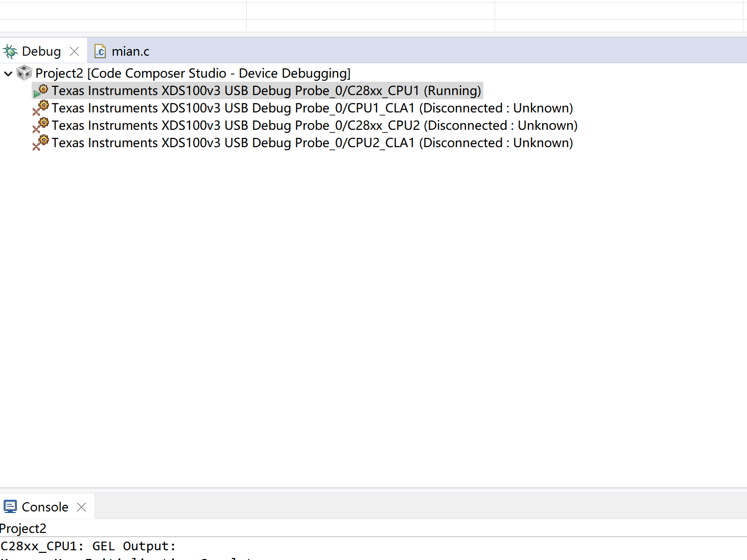Click the disconnected probe icon beside CPU1_CLA1

[x=41, y=107]
